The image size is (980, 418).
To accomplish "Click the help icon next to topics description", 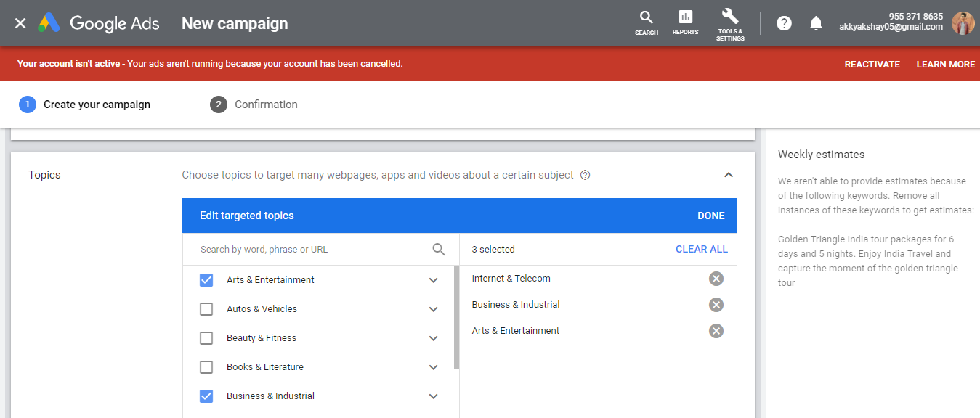I will point(586,175).
